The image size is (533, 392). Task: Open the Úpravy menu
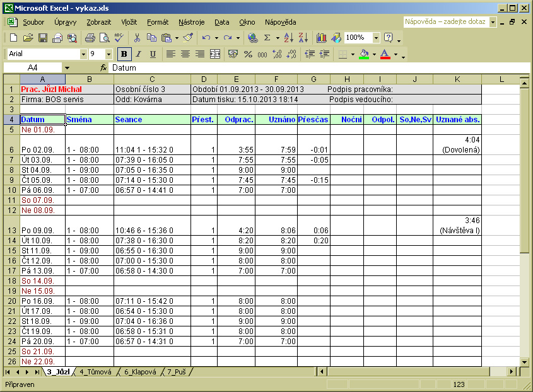point(65,23)
